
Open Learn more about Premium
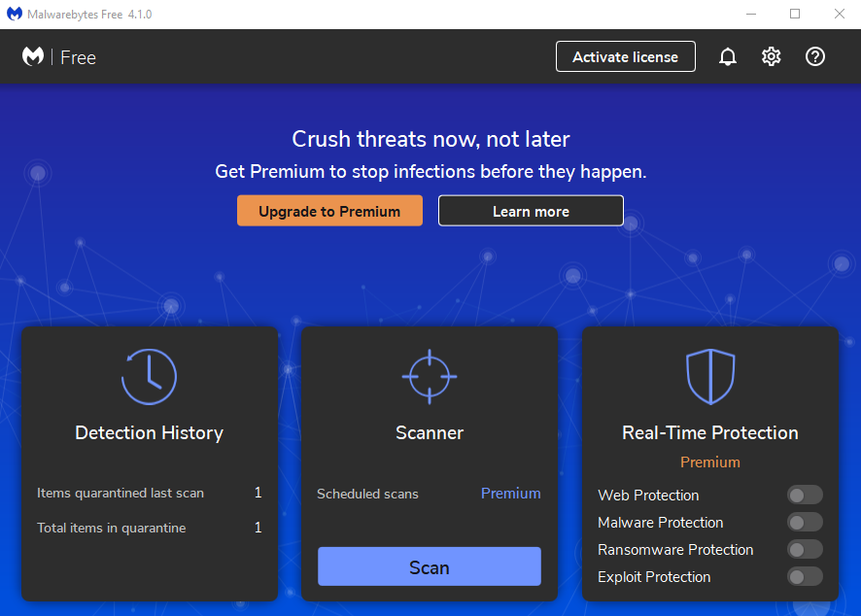pyautogui.click(x=531, y=210)
